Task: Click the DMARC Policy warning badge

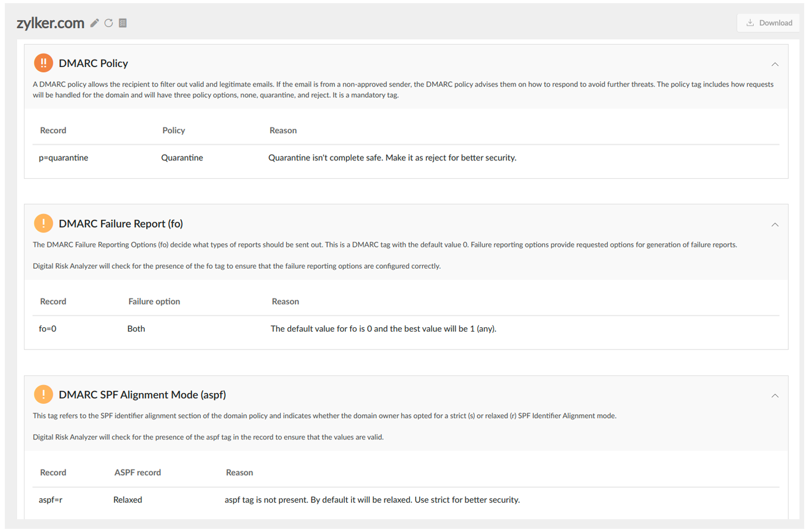Action: (x=44, y=63)
